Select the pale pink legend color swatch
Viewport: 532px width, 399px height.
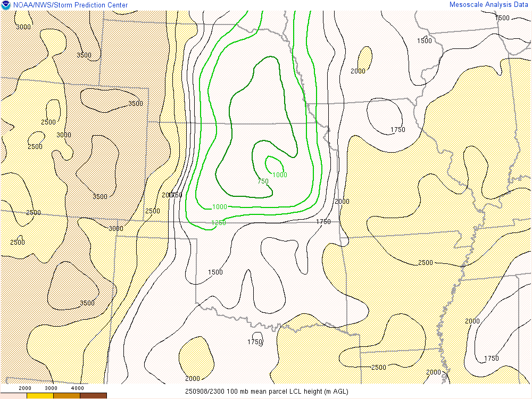tap(13, 395)
